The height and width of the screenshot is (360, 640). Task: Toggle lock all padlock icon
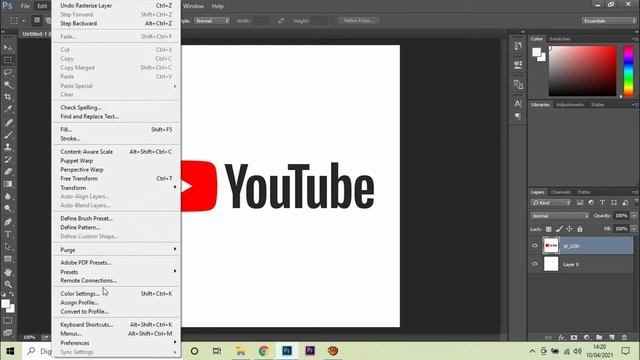click(x=580, y=229)
